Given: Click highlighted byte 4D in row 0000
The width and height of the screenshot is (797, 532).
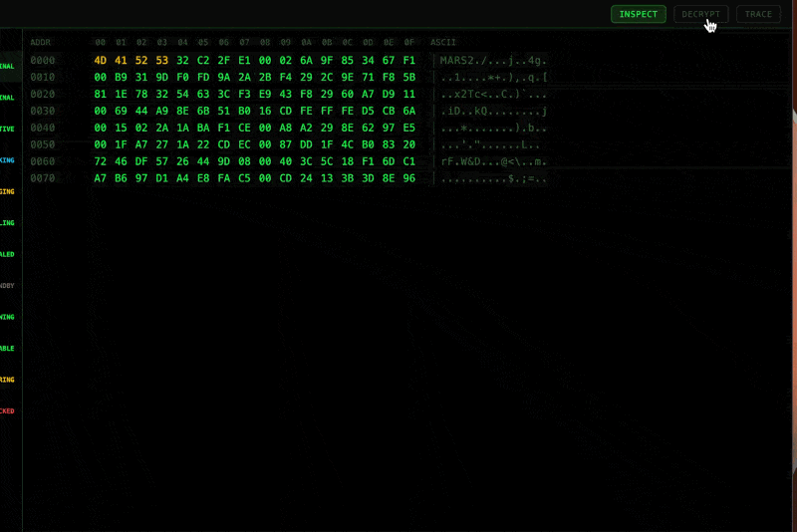Looking at the screenshot, I should click(x=101, y=61).
